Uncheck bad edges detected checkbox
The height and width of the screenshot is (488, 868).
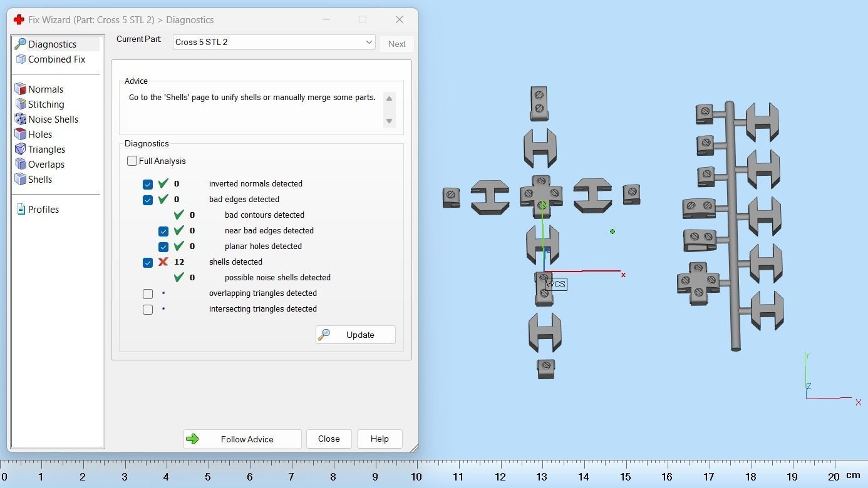click(x=148, y=200)
